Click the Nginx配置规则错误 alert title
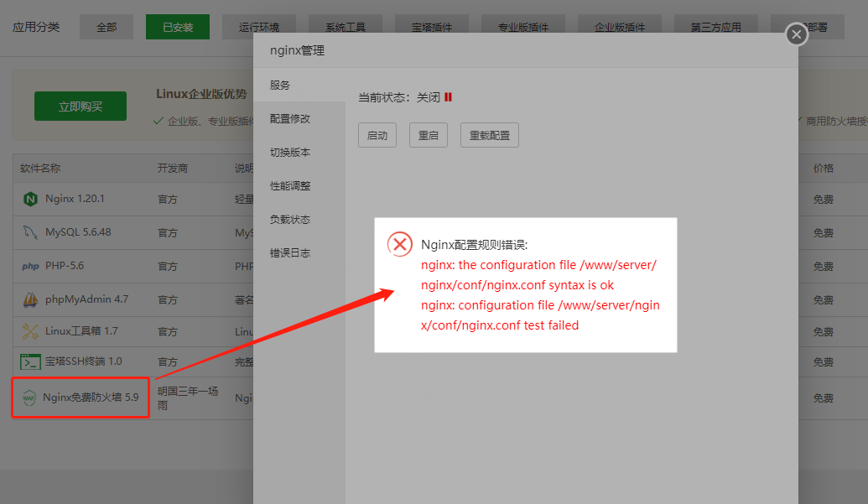 pyautogui.click(x=475, y=245)
